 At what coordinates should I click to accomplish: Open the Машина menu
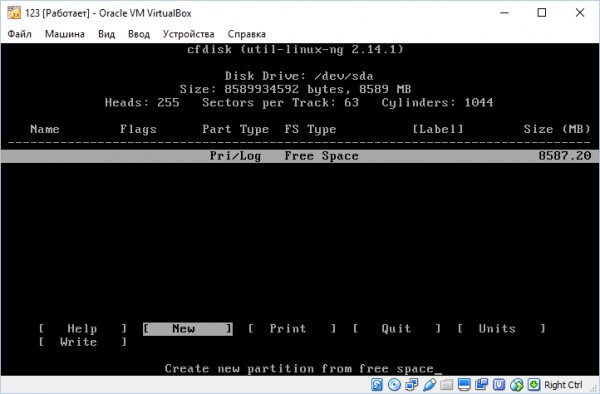point(65,34)
